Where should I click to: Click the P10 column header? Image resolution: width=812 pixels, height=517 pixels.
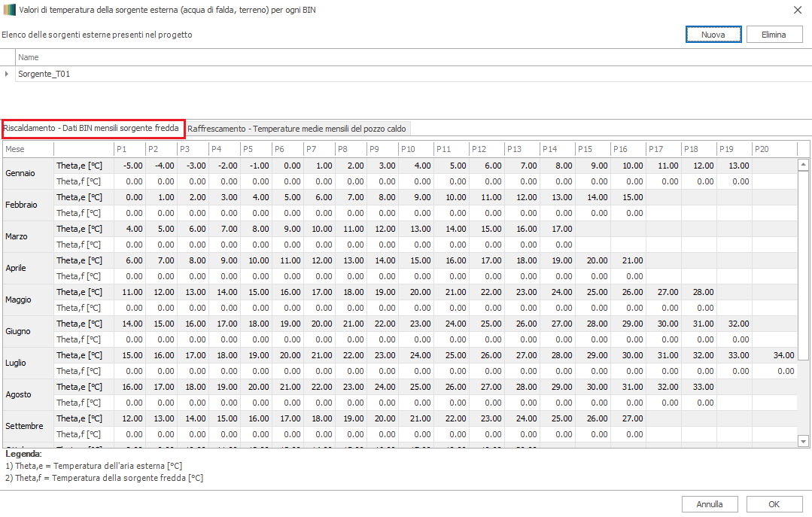pos(415,149)
